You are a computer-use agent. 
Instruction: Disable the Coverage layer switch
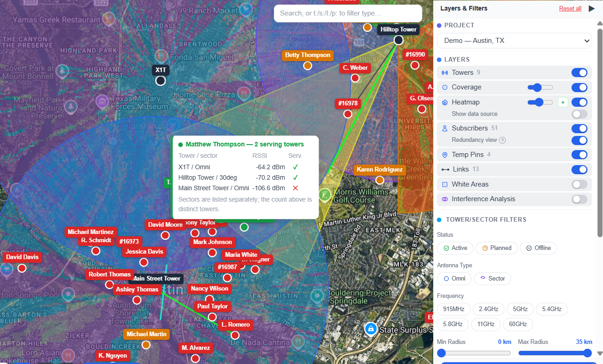pyautogui.click(x=579, y=87)
